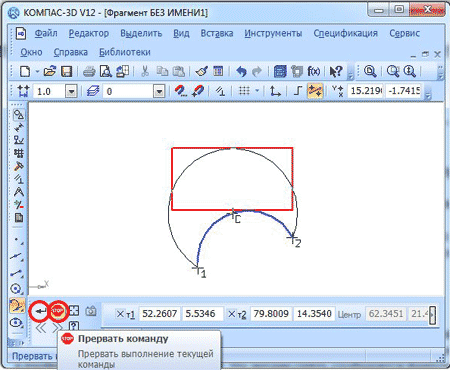
Task: Toggle the т2 point fixation cross
Action: point(232,314)
